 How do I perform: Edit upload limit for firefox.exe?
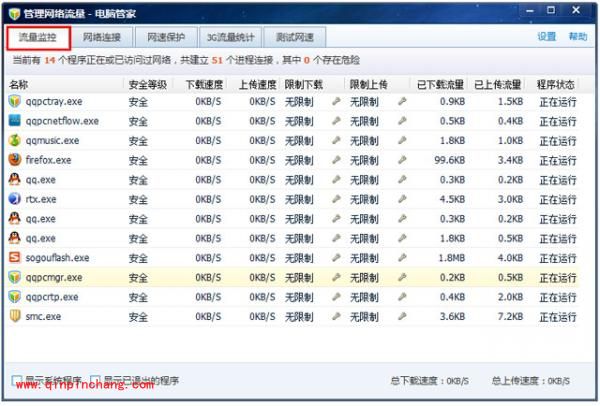[402, 160]
